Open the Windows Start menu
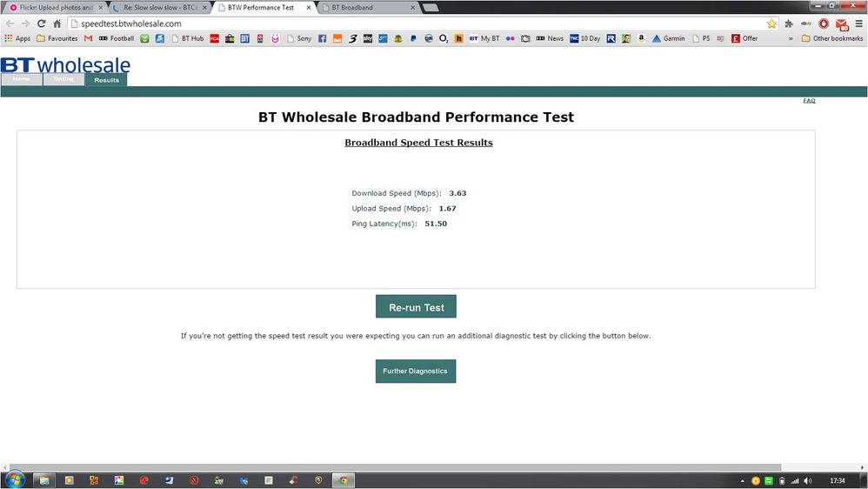Image resolution: width=868 pixels, height=489 pixels. (15, 480)
